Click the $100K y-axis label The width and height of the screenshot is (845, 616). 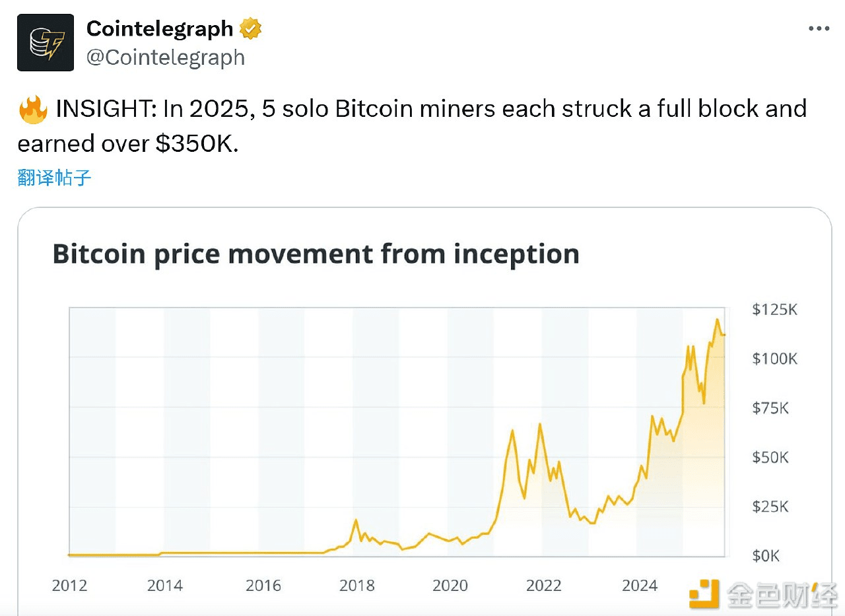(774, 359)
